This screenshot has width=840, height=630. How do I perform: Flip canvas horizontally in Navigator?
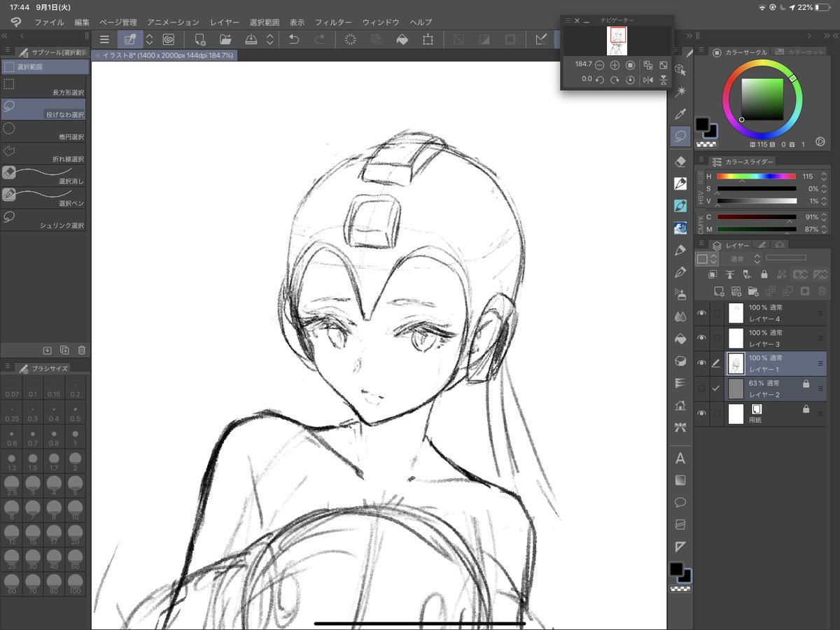(648, 80)
